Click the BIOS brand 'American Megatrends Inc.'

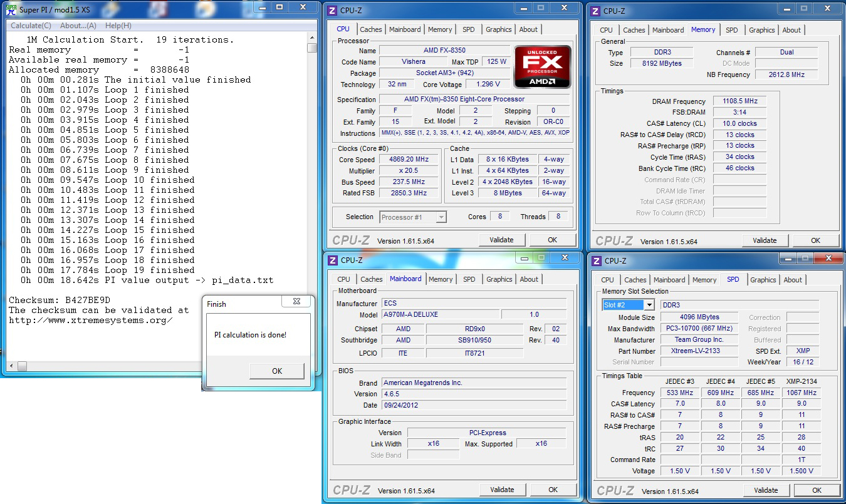coord(474,383)
